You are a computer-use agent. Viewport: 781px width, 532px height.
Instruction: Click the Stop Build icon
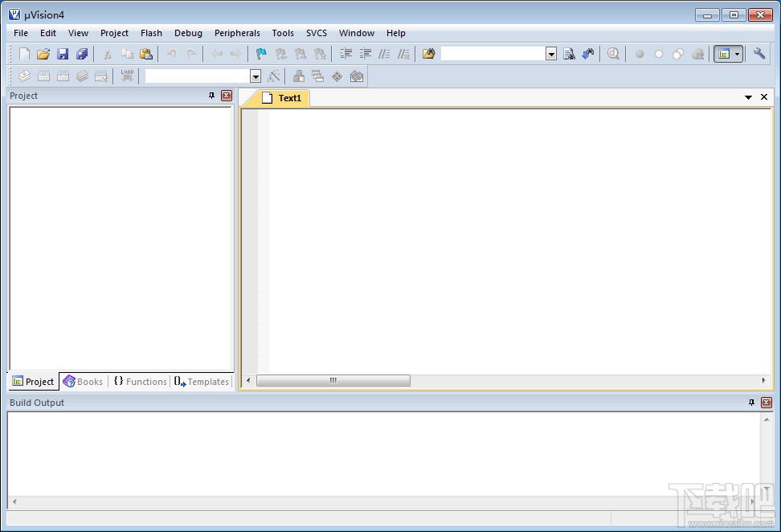[101, 76]
